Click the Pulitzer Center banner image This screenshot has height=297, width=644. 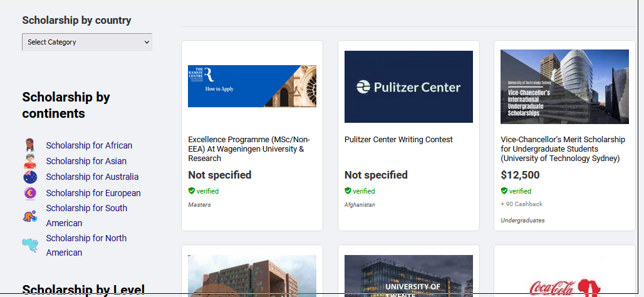pyautogui.click(x=408, y=86)
